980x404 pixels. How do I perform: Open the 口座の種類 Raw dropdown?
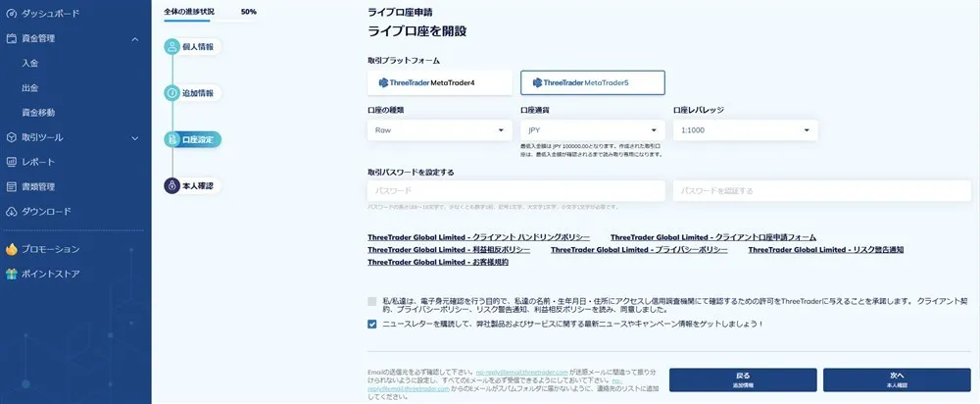(440, 130)
